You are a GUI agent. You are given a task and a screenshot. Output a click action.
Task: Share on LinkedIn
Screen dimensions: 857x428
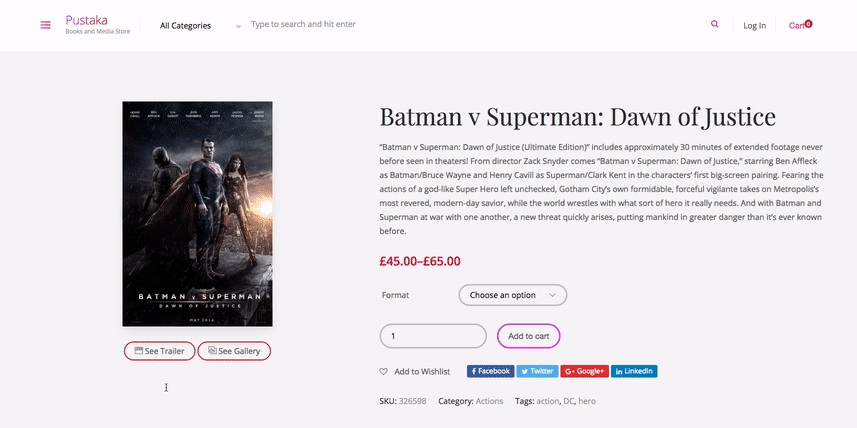634,371
